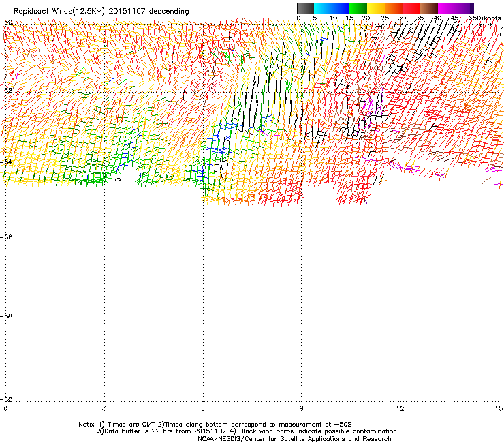
Task: Click the '-50' latitude axis label
Action: (6, 22)
